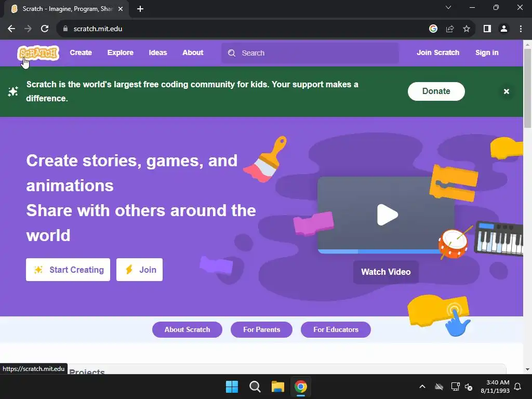Open the clock and date 3:40 AM
Viewport: 532px width, 399px height.
pyautogui.click(x=495, y=387)
